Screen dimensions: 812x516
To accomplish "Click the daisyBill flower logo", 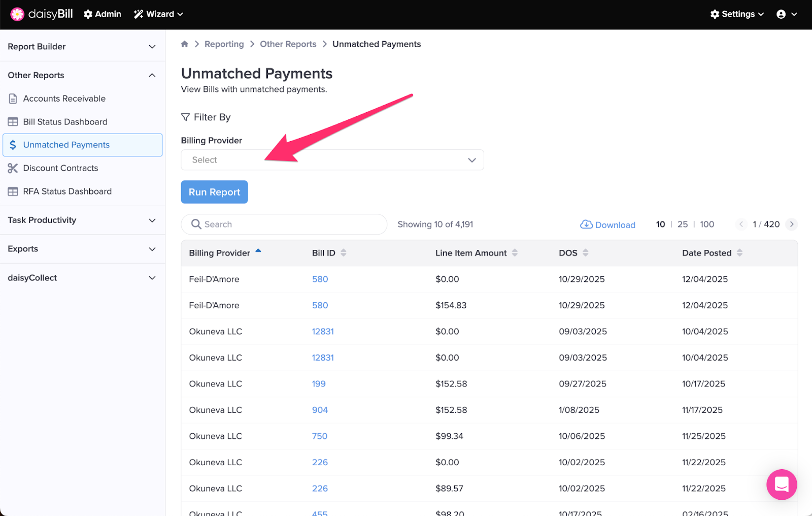I will (x=17, y=14).
